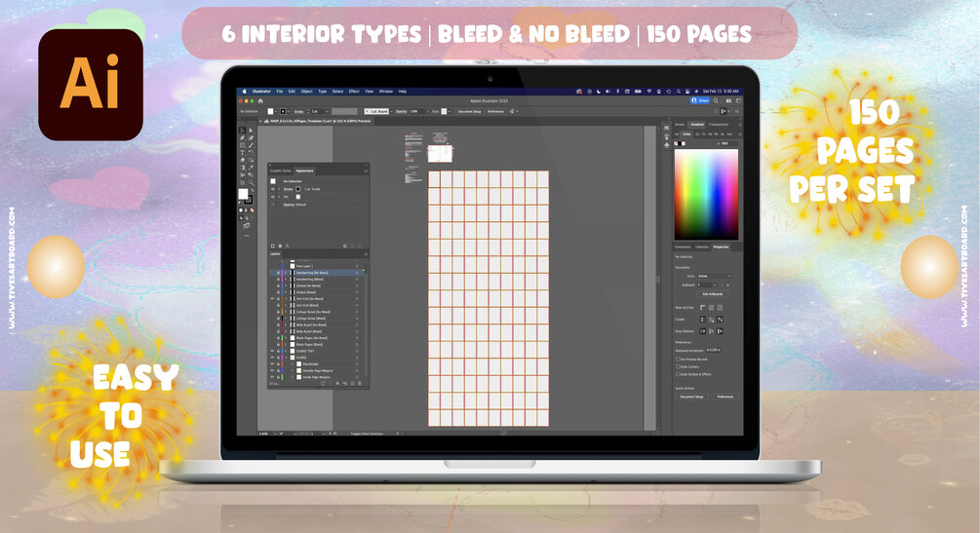Hide Outside Page Margins sublayer
Viewport: 980px width, 533px height.
click(x=272, y=370)
